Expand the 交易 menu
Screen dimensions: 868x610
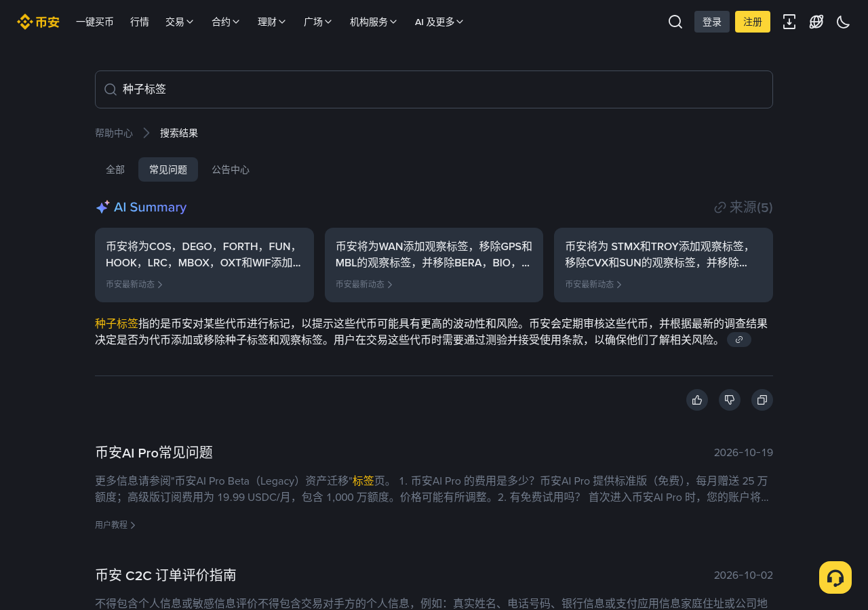pos(180,22)
